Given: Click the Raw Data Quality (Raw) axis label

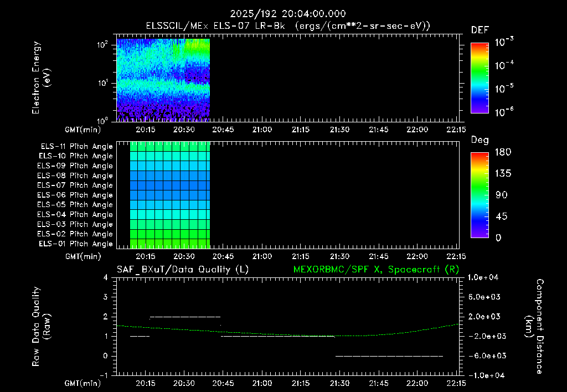Looking at the screenshot, I should (41, 327).
